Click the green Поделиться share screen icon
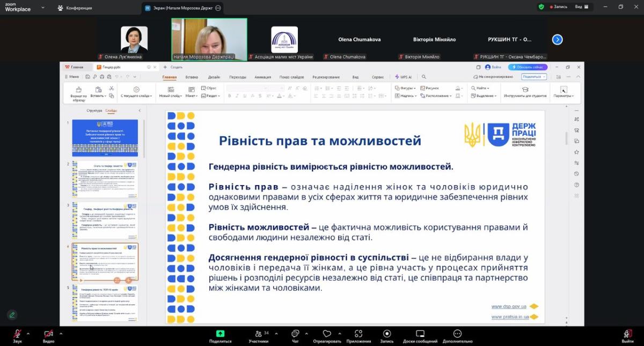The image size is (644, 346). click(220, 334)
